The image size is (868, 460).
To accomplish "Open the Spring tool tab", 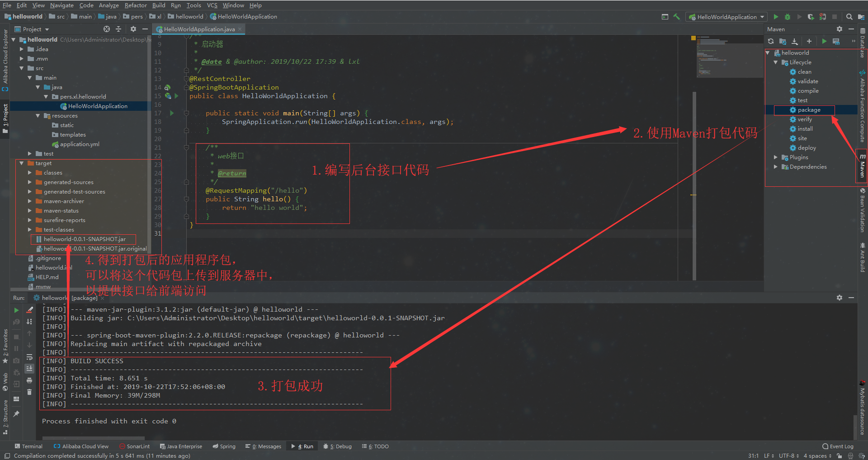I will click(224, 446).
